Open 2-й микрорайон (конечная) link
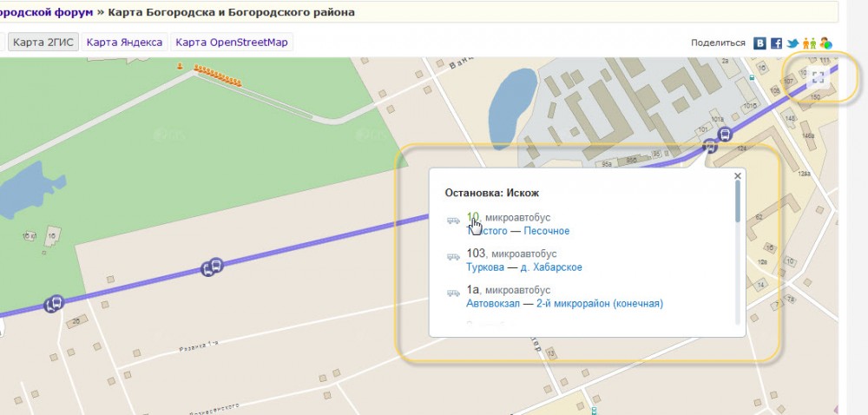The image size is (868, 415). click(x=599, y=304)
